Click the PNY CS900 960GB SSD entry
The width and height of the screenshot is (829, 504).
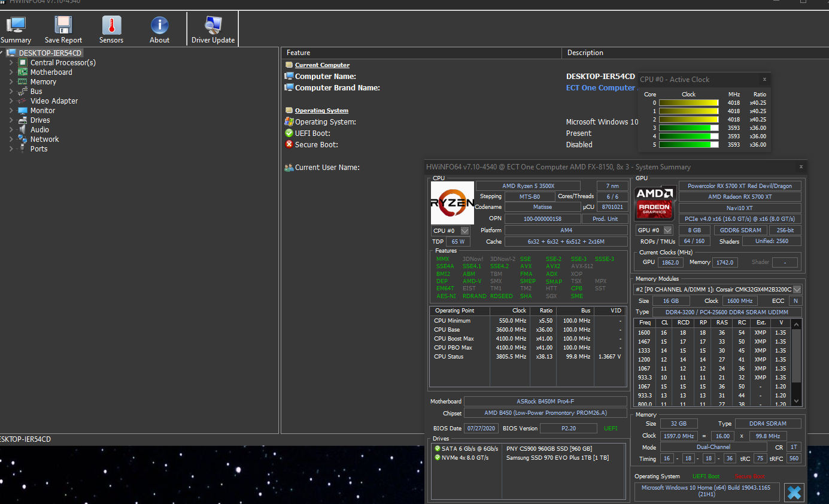[x=549, y=448]
